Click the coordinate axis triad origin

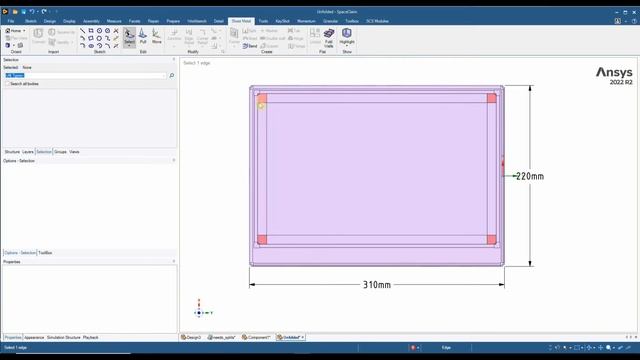(199, 313)
